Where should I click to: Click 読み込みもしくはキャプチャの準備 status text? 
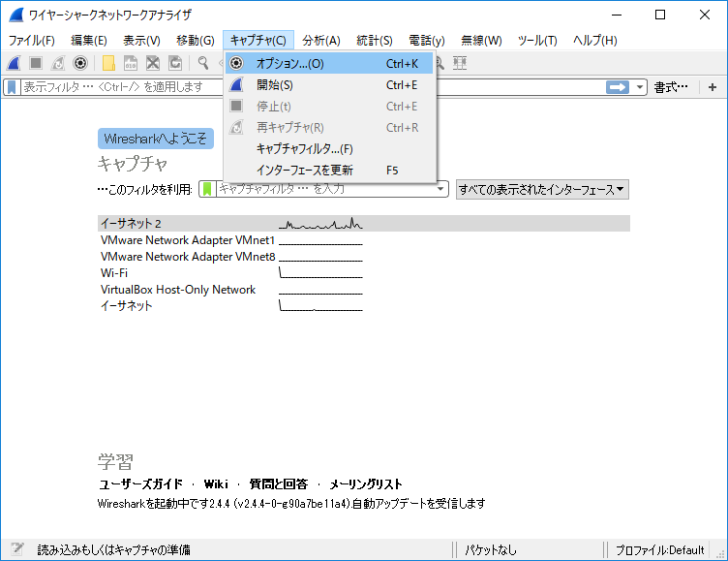click(x=114, y=549)
